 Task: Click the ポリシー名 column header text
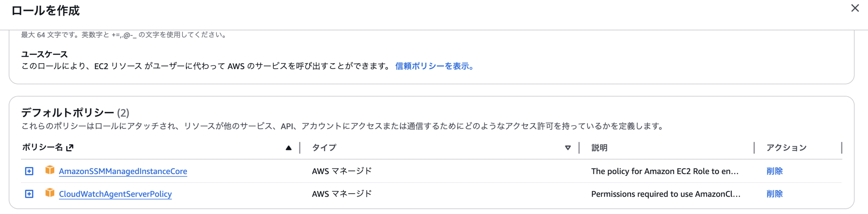(42, 147)
